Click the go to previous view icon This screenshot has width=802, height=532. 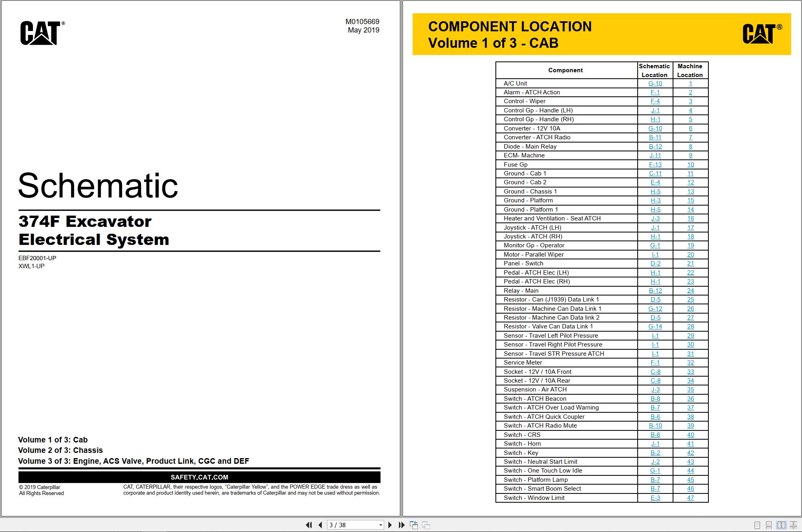[414, 525]
